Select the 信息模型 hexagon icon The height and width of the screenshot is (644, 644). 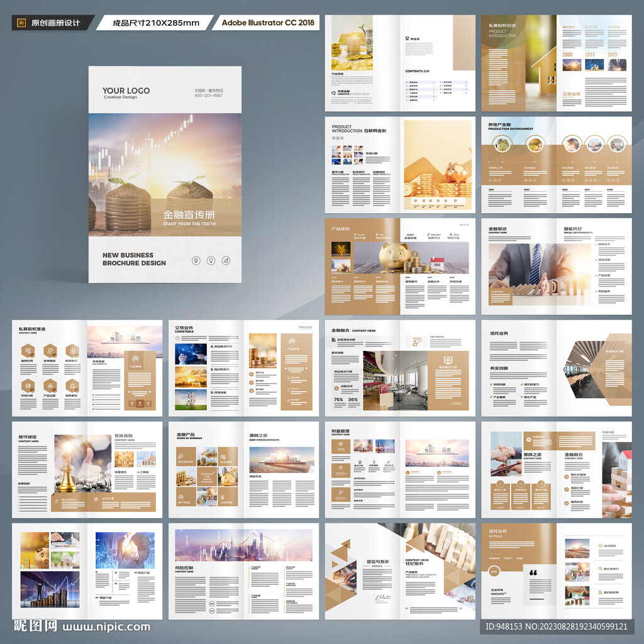(72, 386)
